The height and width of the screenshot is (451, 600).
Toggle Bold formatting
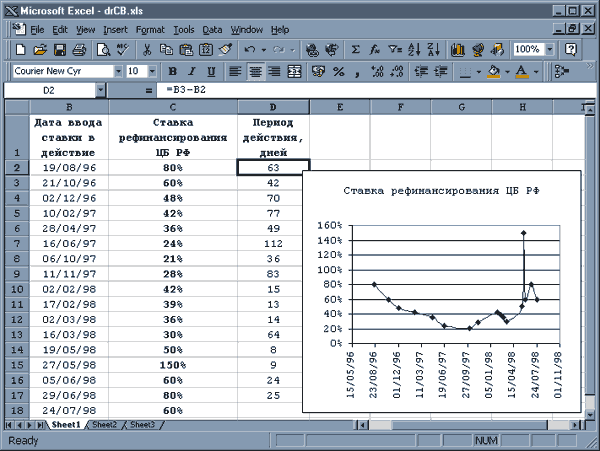click(x=173, y=71)
